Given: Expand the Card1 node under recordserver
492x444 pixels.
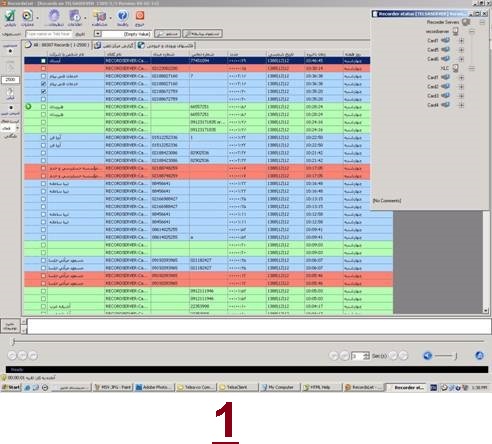Looking at the screenshot, I should [461, 41].
